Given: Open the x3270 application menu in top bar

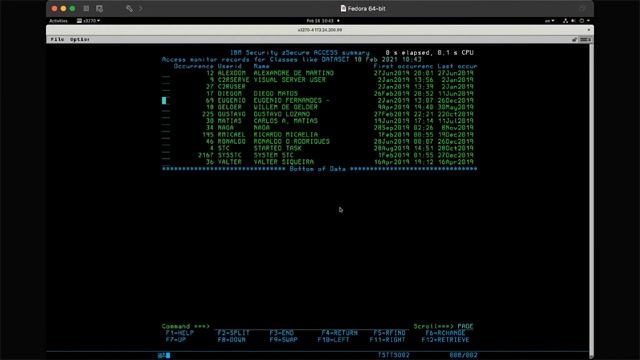Looking at the screenshot, I should point(89,21).
